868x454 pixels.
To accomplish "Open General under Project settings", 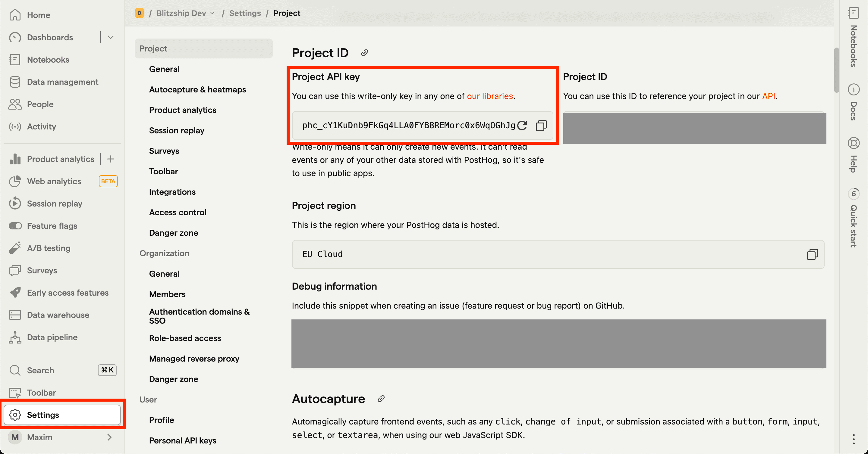I will pyautogui.click(x=164, y=69).
